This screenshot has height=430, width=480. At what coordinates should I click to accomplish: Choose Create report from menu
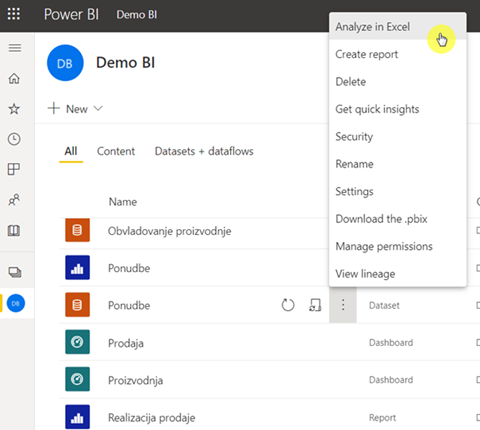coord(397,54)
